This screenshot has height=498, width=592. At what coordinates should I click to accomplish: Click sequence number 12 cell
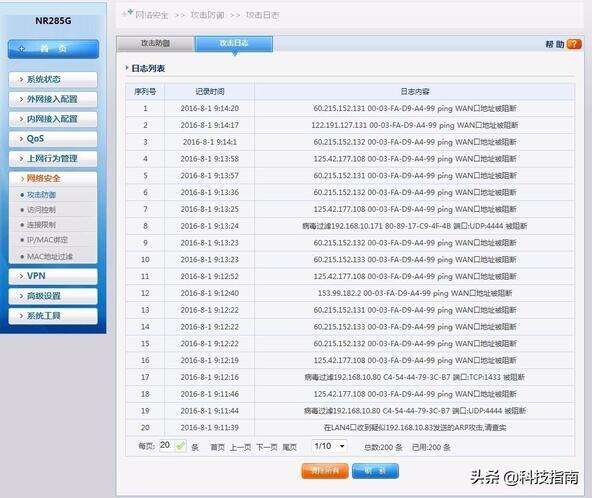click(145, 293)
